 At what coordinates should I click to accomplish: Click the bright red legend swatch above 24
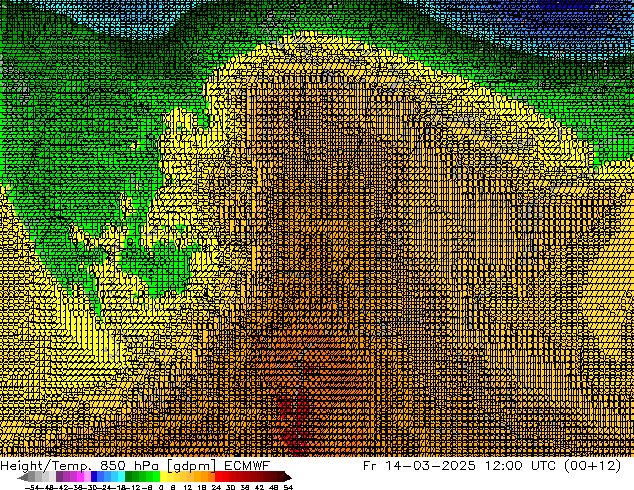pyautogui.click(x=218, y=476)
